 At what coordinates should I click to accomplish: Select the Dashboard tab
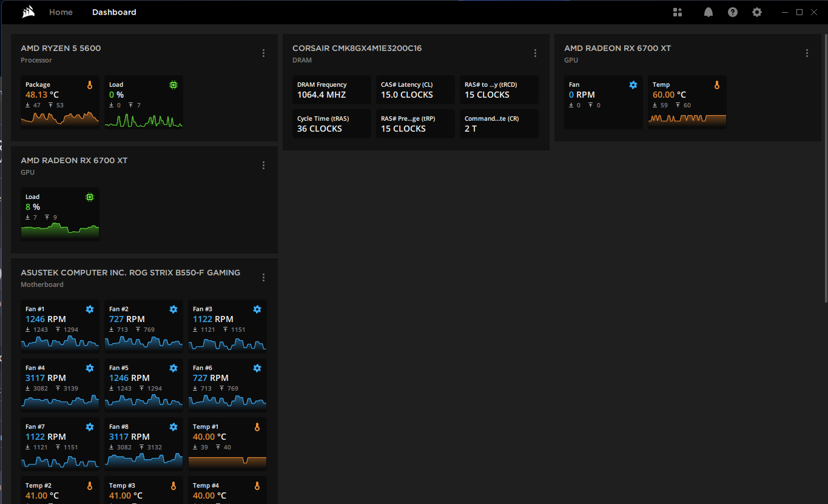point(114,12)
